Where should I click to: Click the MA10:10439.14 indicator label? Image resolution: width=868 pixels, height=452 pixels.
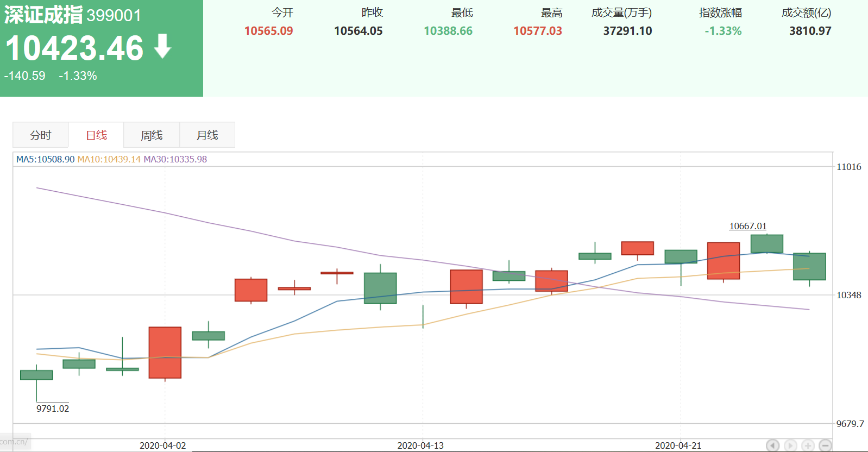(109, 159)
